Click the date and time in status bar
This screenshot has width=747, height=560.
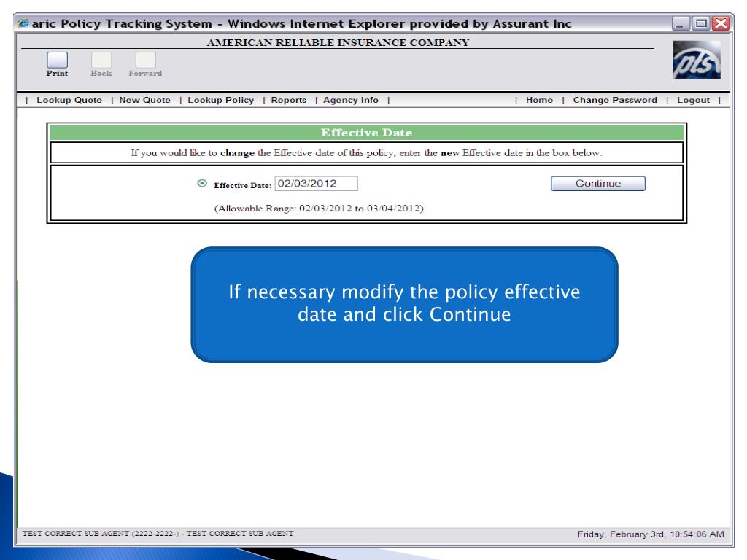coord(651,534)
